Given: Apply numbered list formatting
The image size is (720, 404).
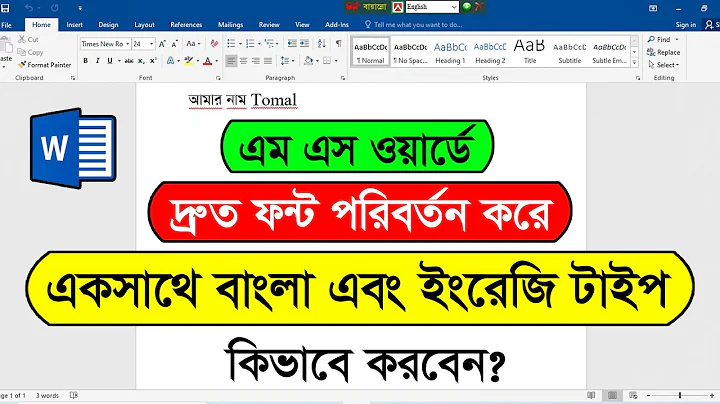Looking at the screenshot, I should pos(250,44).
